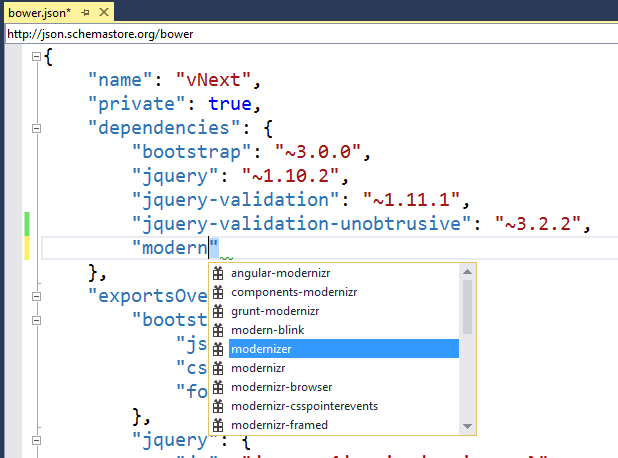
Task: Click the package icon beside grunt-modernizr
Action: tap(217, 311)
